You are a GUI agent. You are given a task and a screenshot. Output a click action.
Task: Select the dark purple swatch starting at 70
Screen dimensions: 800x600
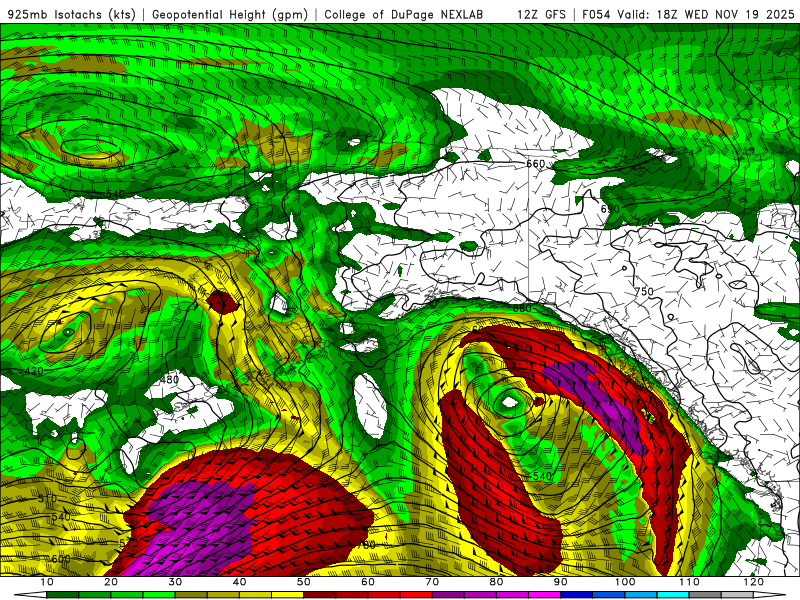tap(448, 595)
